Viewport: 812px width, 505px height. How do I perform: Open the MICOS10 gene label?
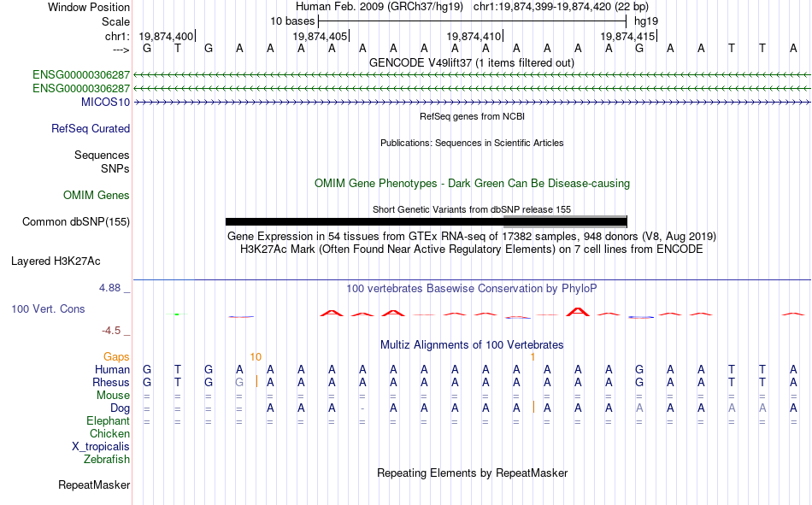point(105,102)
